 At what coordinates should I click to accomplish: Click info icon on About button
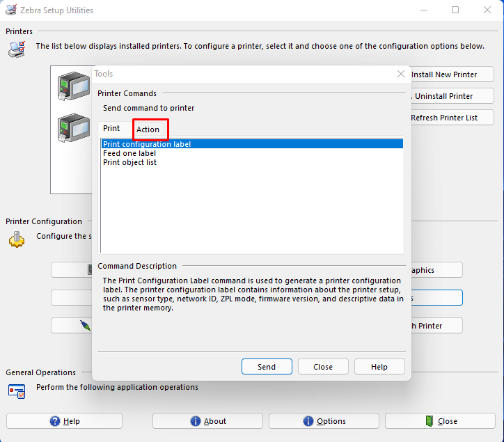195,421
